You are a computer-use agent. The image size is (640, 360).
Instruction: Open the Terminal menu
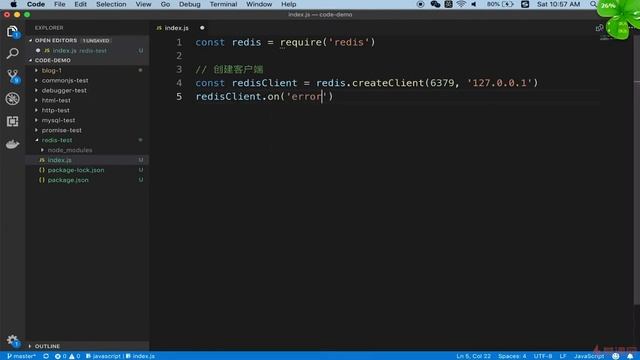coord(223,4)
